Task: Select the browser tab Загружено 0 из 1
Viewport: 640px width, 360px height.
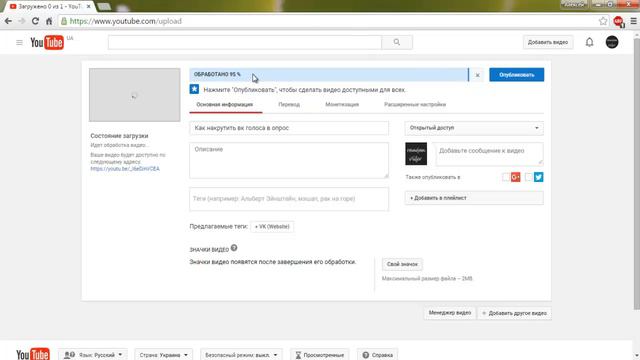Action: coord(50,7)
